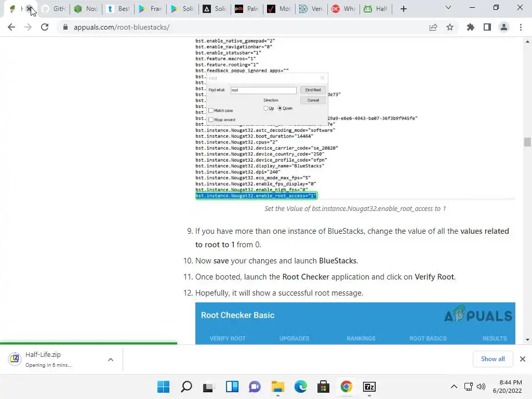Open Chat from taskbar
The image size is (532, 399).
coord(255,387)
